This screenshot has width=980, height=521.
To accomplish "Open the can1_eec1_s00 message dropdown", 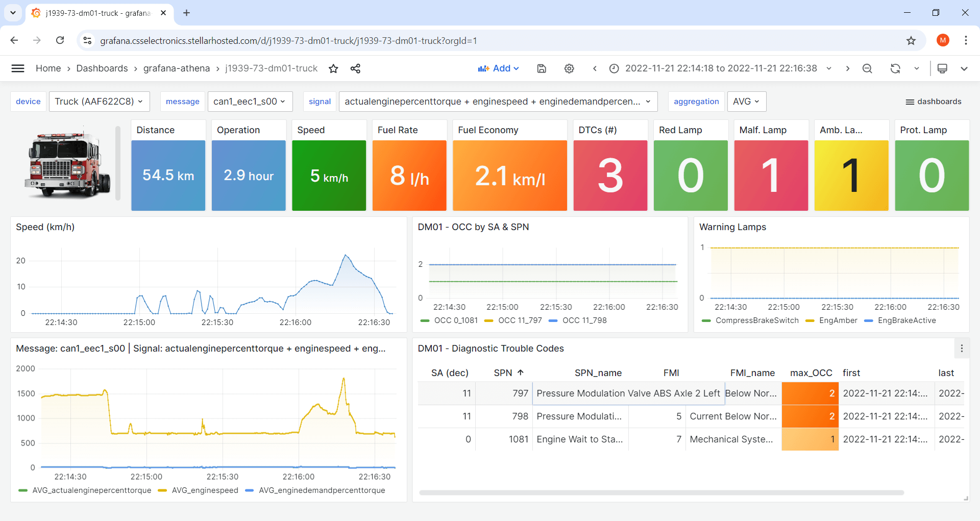I will coord(250,101).
